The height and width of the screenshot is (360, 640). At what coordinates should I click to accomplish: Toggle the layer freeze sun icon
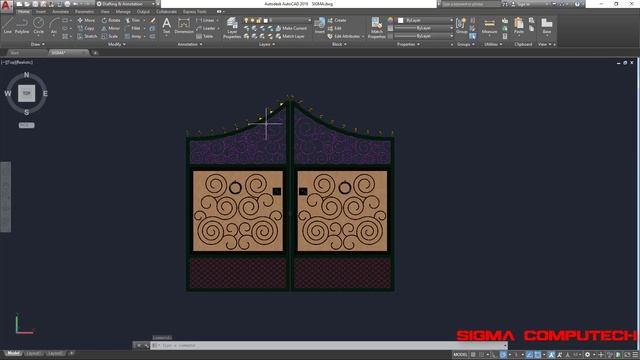(252, 20)
